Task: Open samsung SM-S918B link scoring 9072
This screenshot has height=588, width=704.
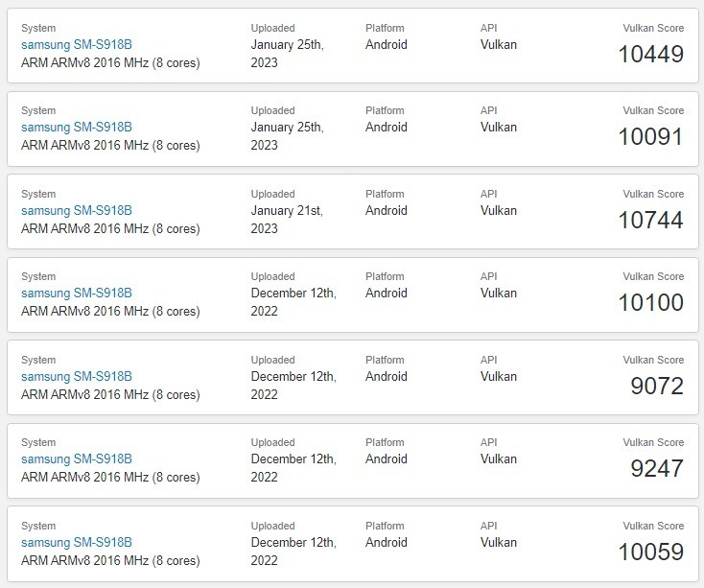Action: click(x=77, y=377)
